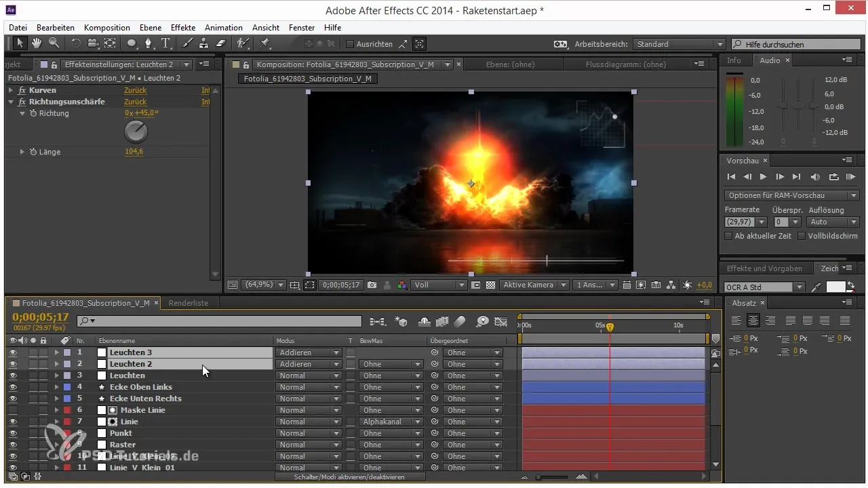This screenshot has width=868, height=488.
Task: Toggle frame blending icon in timeline header
Action: [443, 321]
